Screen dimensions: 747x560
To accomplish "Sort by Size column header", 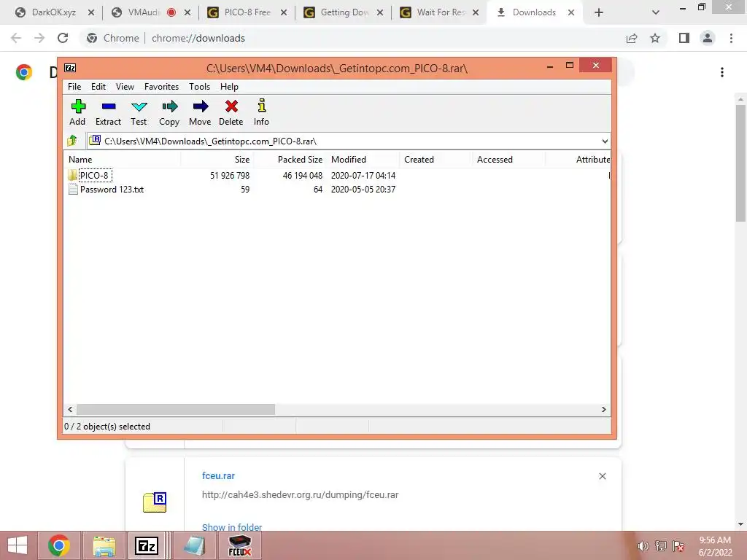I will pyautogui.click(x=217, y=160).
